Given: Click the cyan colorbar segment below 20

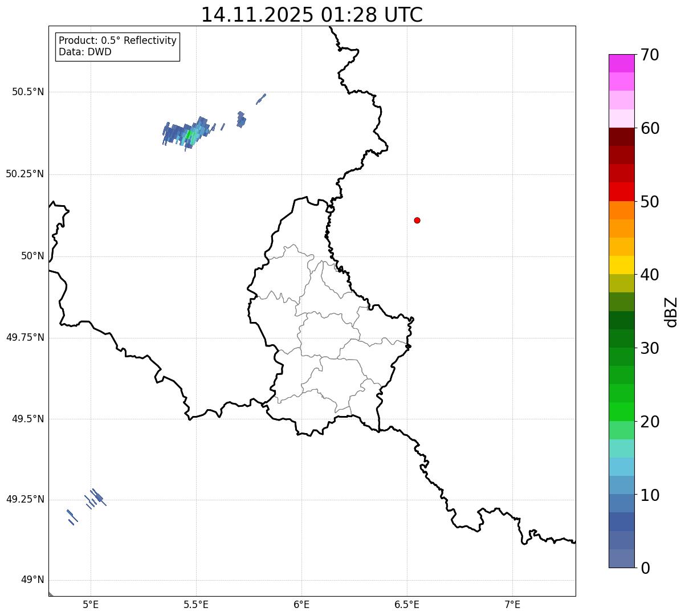Looking at the screenshot, I should click(x=622, y=448).
